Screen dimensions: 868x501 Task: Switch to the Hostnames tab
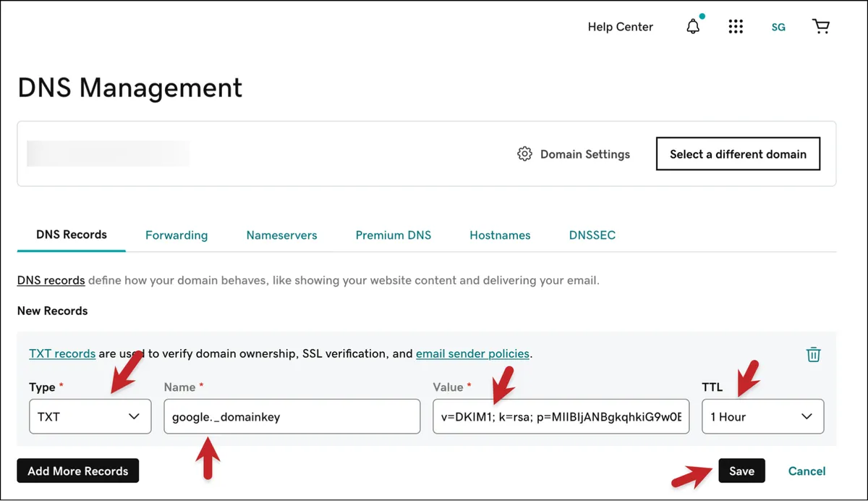point(500,235)
